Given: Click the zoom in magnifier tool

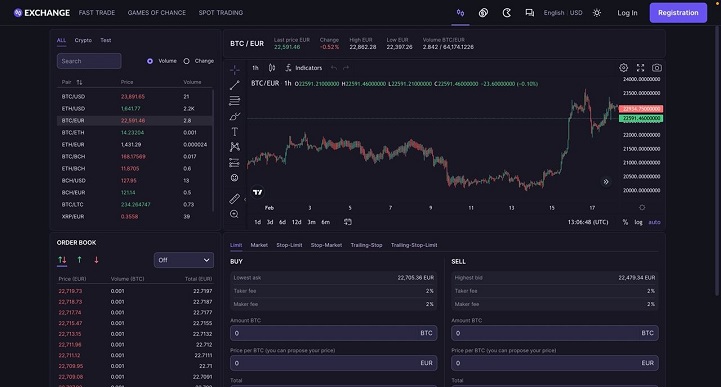Looking at the screenshot, I should point(235,214).
